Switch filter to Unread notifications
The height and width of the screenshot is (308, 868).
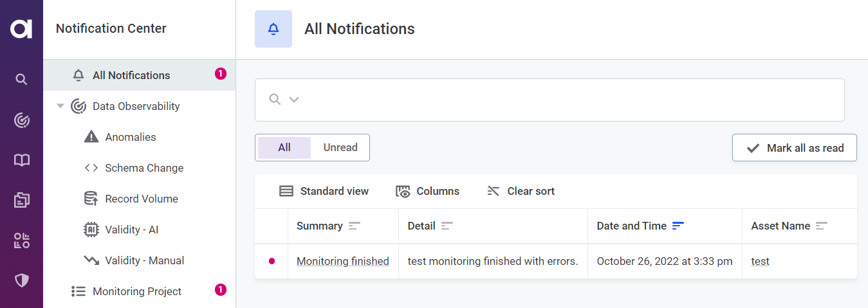pos(340,147)
